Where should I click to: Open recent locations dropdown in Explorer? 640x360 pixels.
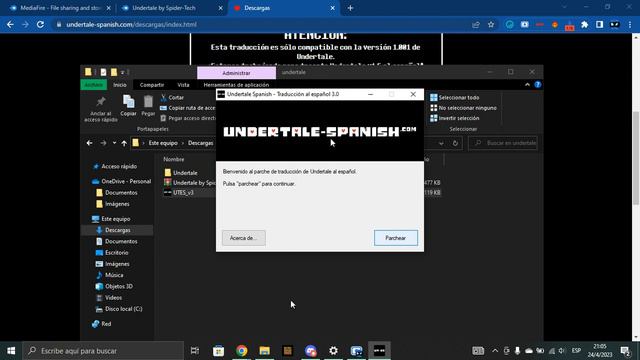coord(114,143)
